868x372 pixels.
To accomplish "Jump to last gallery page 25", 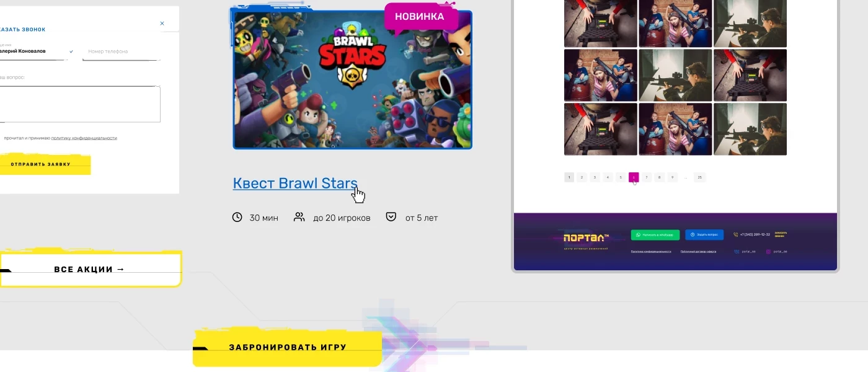I will click(x=699, y=177).
